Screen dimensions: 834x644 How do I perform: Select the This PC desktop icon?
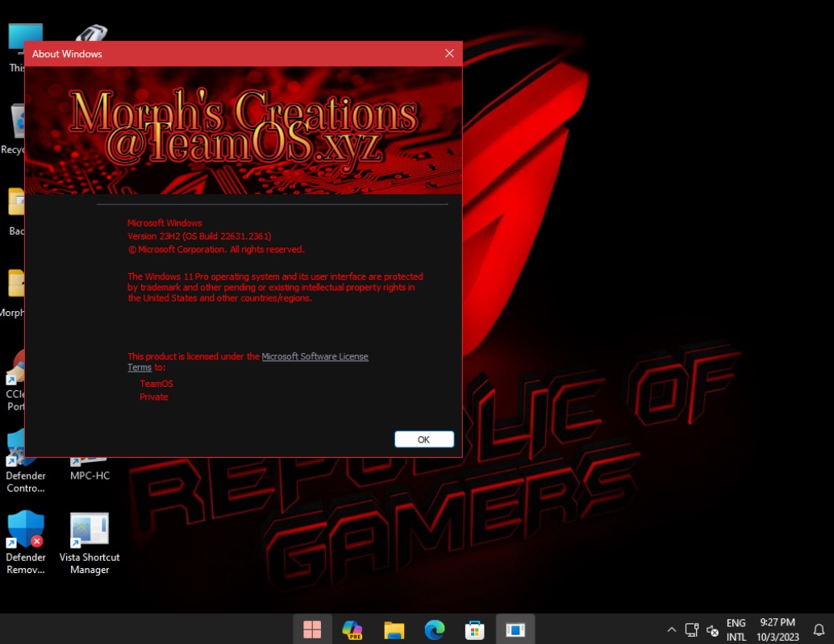coord(16,48)
